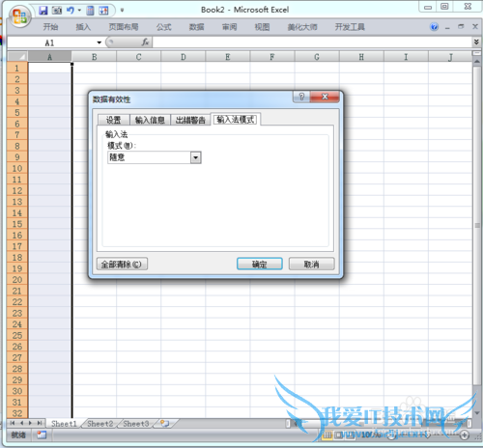
Task: Expand the formula bar with double chevron
Action: [476, 42]
